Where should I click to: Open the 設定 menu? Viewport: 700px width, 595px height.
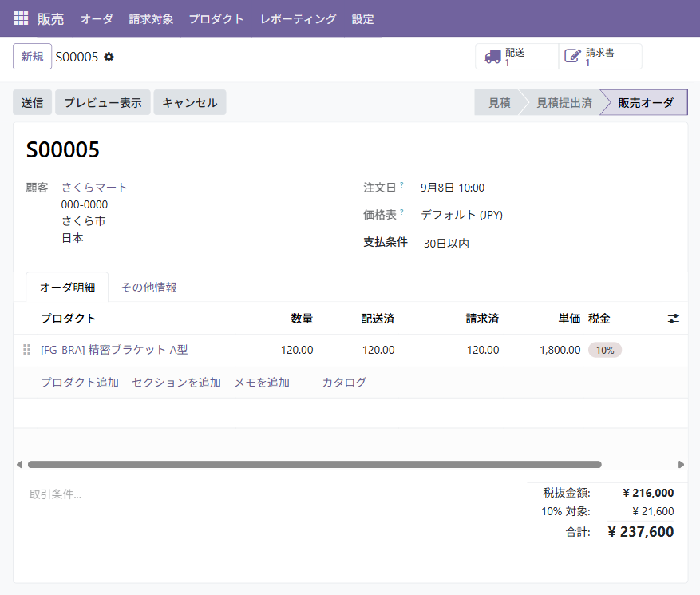coord(362,18)
